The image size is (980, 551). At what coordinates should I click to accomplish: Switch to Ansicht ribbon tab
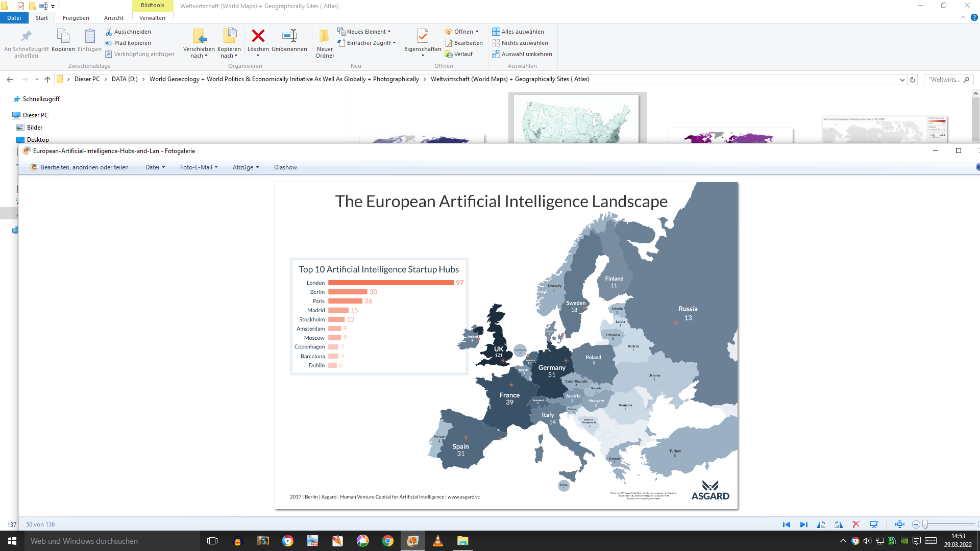point(114,18)
